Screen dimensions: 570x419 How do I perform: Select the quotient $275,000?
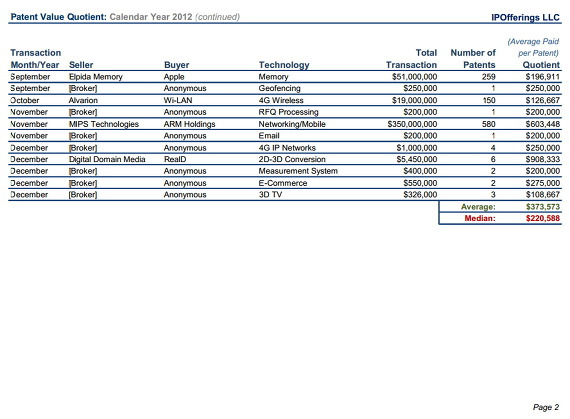pos(543,183)
